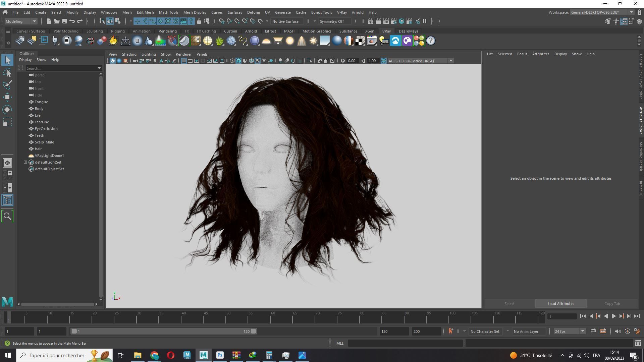Toggle textured display in viewport toolbar
This screenshot has height=362, width=644.
[258, 61]
